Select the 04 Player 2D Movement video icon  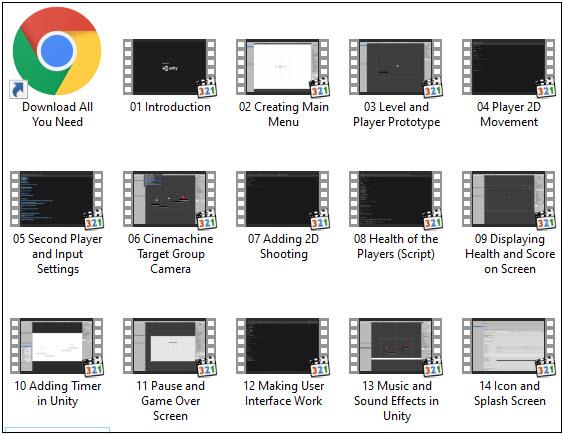pos(509,67)
